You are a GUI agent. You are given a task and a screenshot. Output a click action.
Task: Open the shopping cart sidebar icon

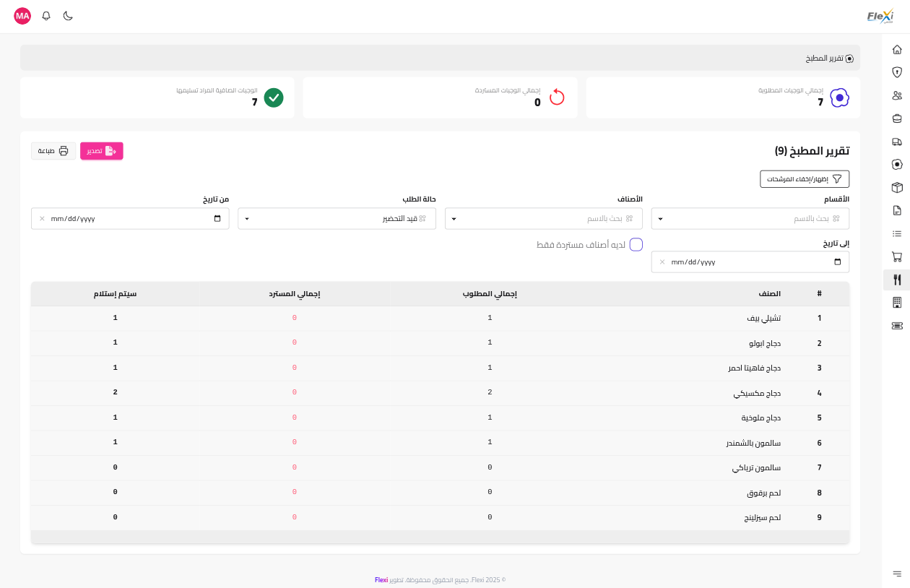[897, 256]
